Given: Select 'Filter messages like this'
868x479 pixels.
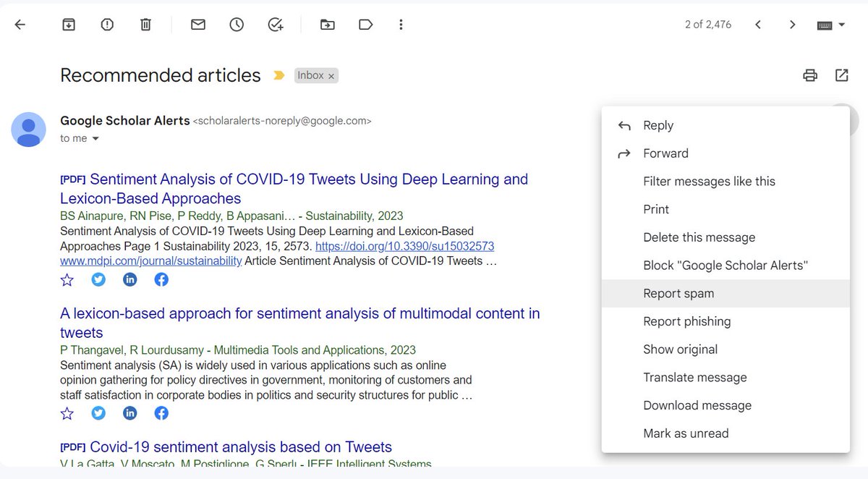Looking at the screenshot, I should (726, 182).
